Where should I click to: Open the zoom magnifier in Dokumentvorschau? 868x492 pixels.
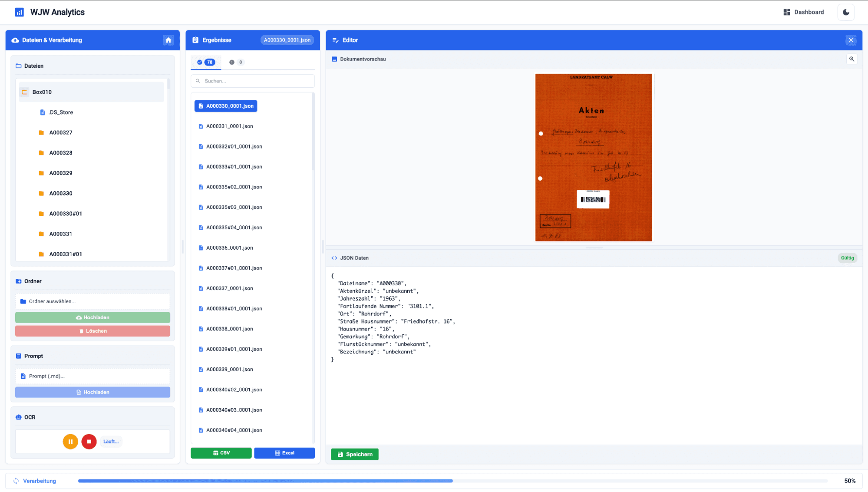851,59
